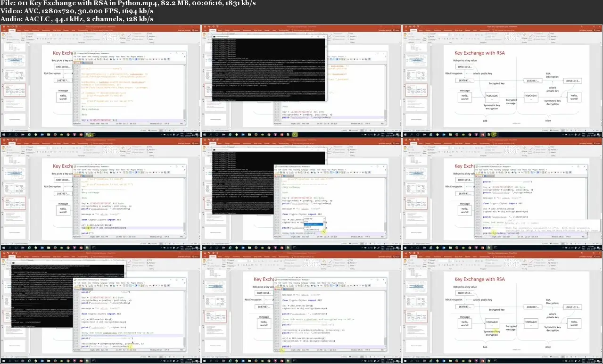Click the Command Prompt title bar in the middle frame
Viewport: 603px width, 364px height.
coord(269,149)
